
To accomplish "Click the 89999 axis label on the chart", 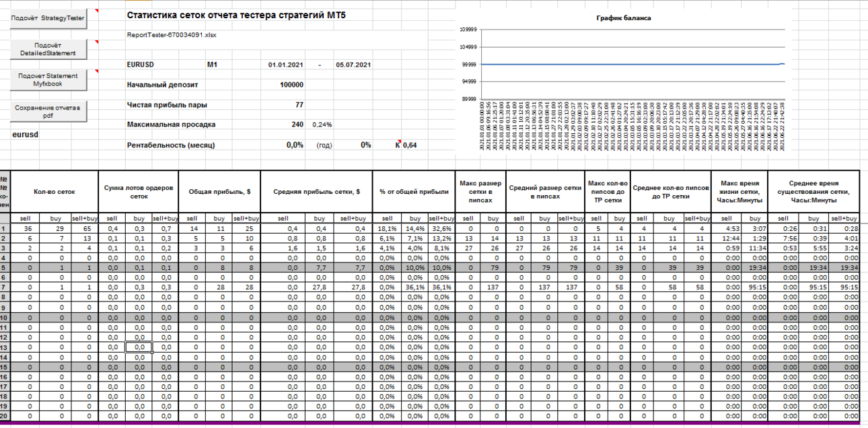I will pos(468,98).
